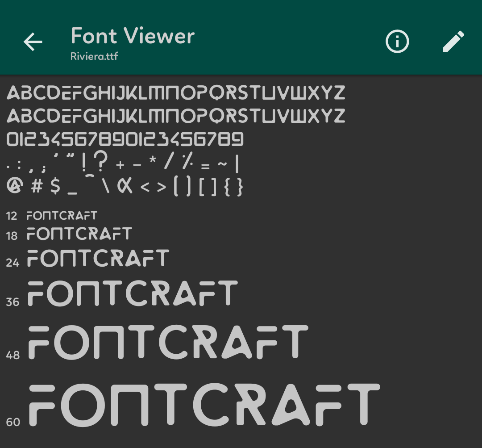Click the Rivieria.ttf file name subtitle

(94, 56)
